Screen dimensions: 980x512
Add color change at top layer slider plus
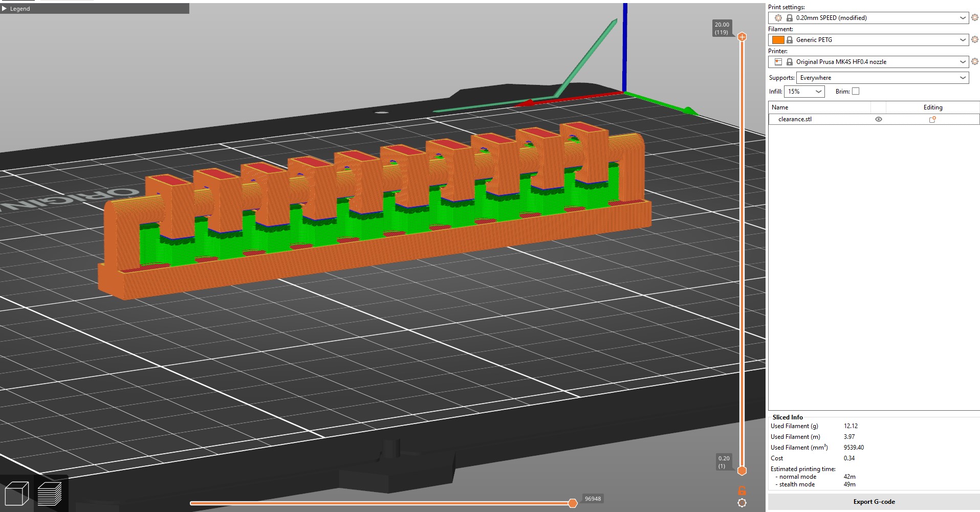click(x=742, y=37)
